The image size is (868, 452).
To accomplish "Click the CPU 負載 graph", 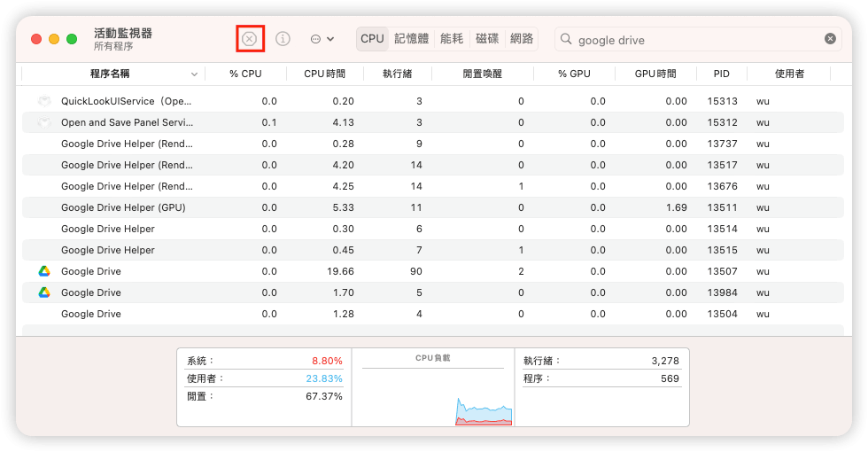I will (x=433, y=388).
